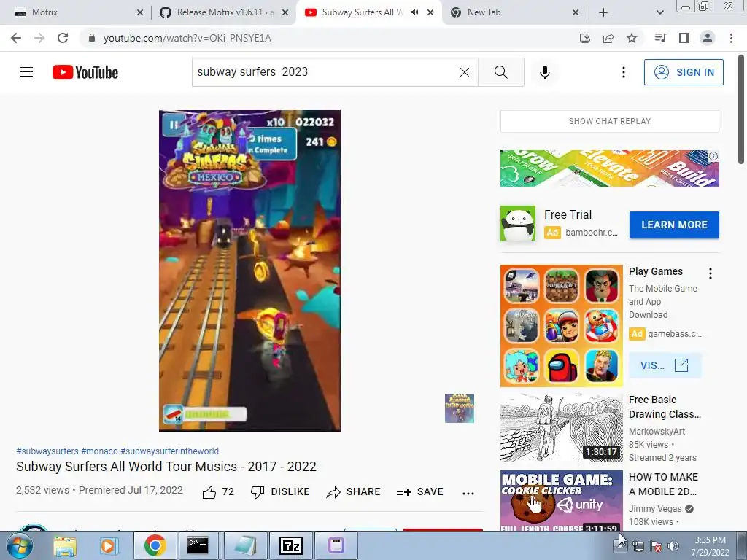Mute the Subway Surfers tab audio icon

pos(415,12)
